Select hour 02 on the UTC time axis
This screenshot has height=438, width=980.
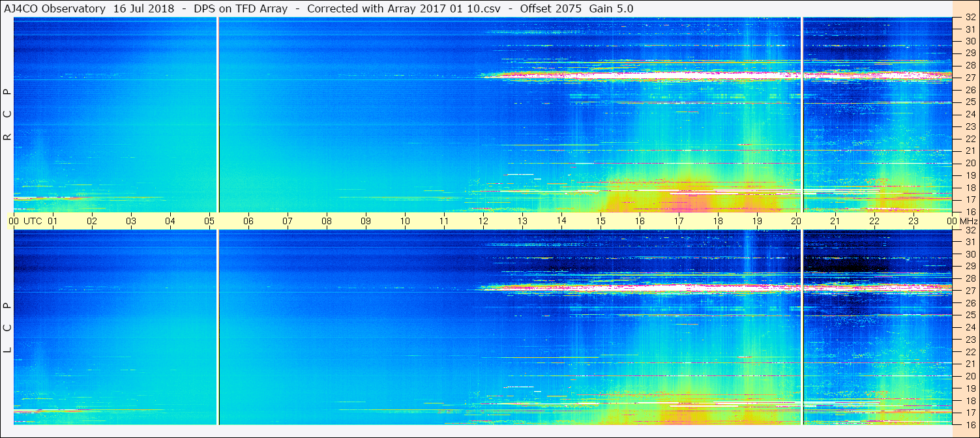point(92,221)
